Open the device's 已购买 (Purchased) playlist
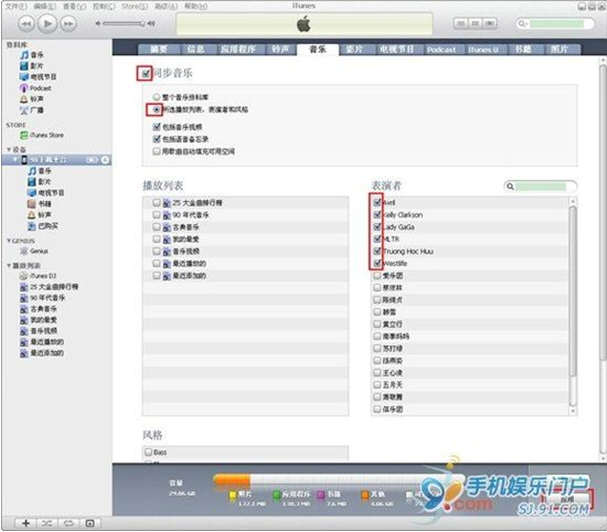Screen dimensions: 607x532 [x=43, y=226]
